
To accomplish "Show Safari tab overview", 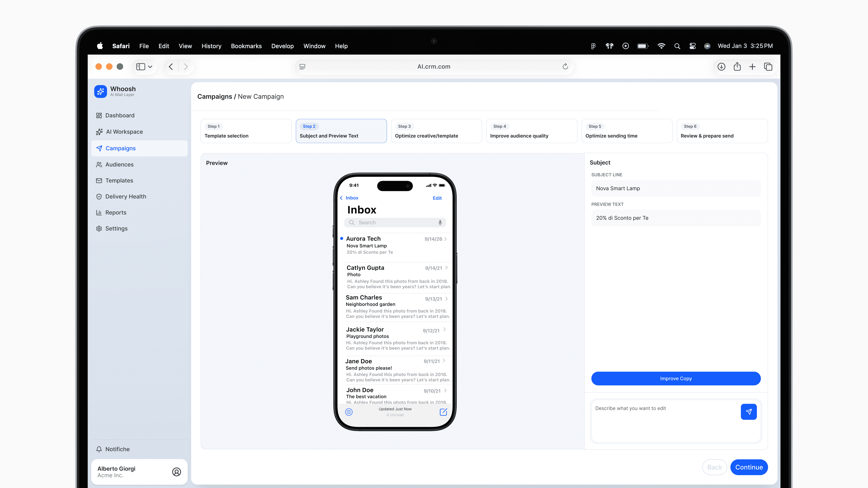I will coord(768,67).
